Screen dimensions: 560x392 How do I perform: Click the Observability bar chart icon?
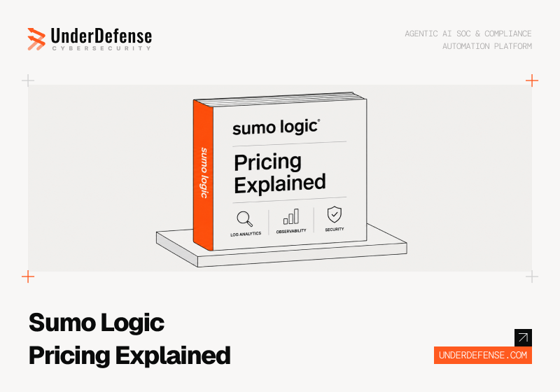coord(291,217)
